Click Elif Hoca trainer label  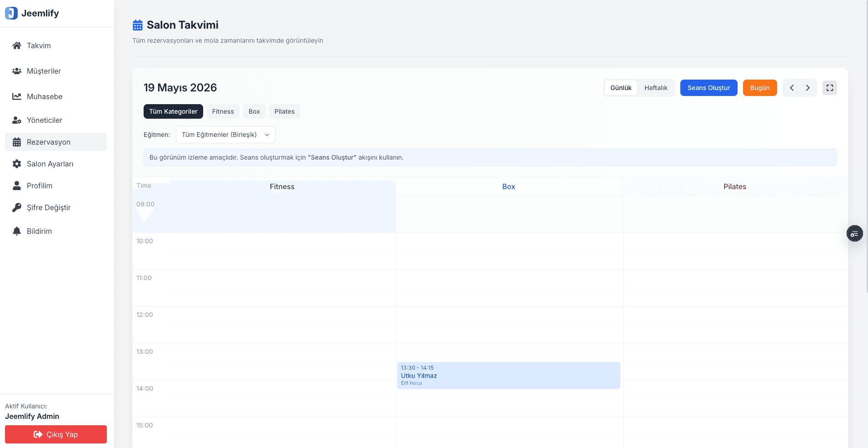411,383
